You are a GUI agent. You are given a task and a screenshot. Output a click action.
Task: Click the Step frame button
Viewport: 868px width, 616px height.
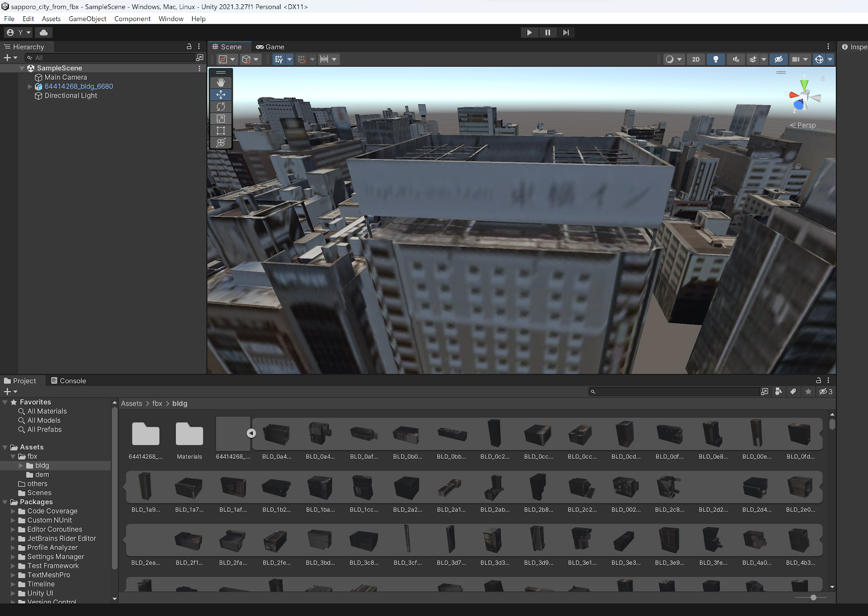(x=566, y=33)
